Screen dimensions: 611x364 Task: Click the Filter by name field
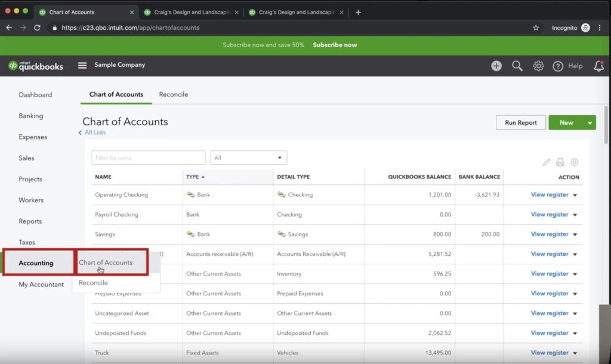[x=149, y=158]
